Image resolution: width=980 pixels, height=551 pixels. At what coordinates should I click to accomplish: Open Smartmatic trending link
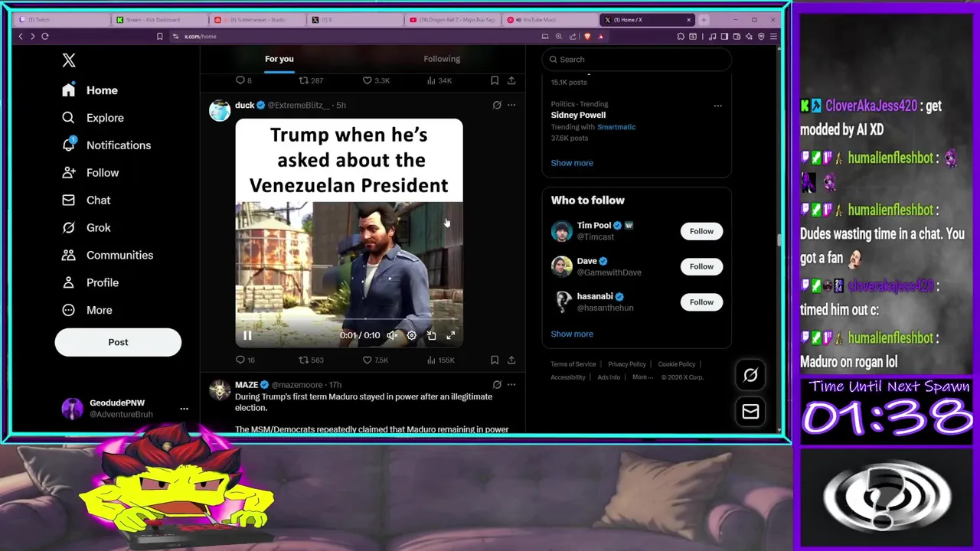click(x=616, y=127)
